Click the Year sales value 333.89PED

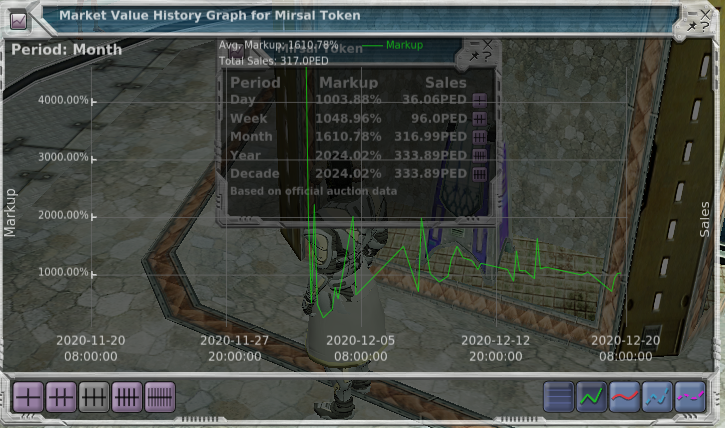(430, 155)
